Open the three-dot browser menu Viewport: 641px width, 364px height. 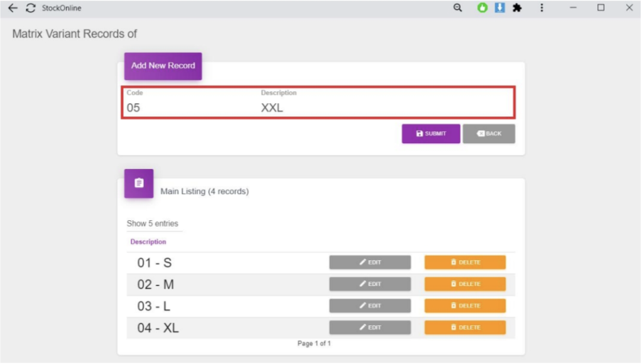pos(541,8)
